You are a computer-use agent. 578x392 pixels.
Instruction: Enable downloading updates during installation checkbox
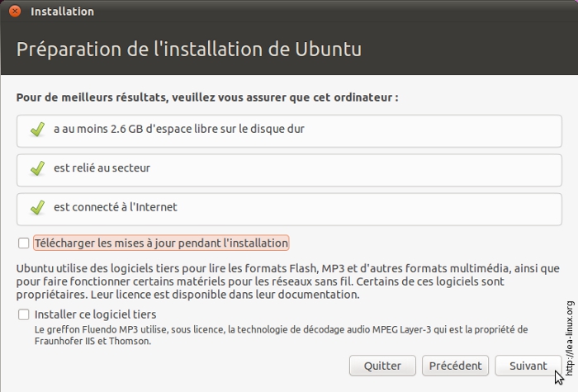click(23, 243)
